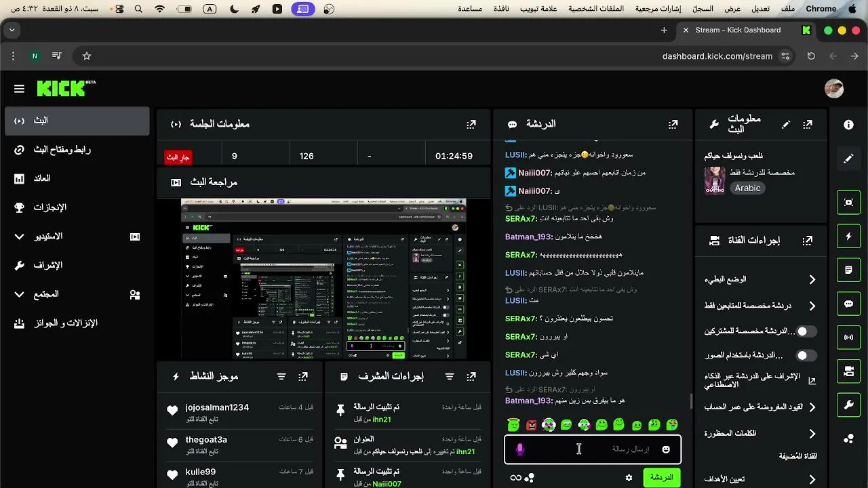The image size is (868, 488).
Task: Click the stream preview thumbnail
Action: [x=323, y=279]
